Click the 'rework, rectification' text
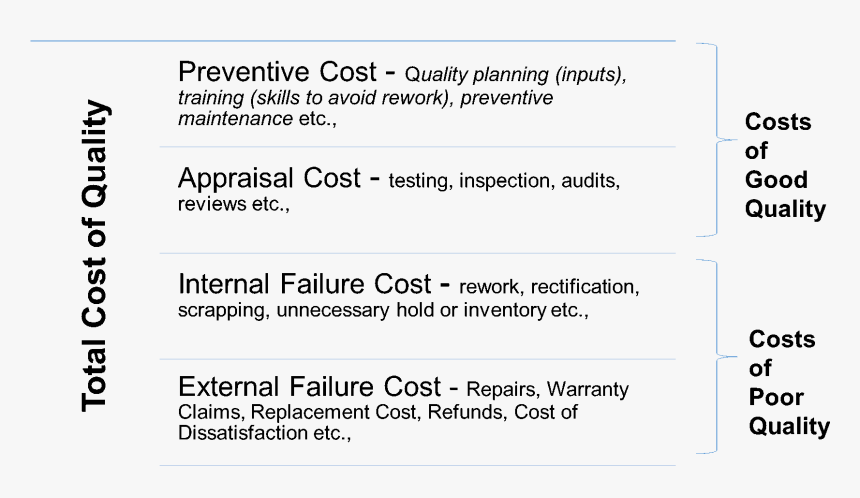This screenshot has width=860, height=498. coord(549,287)
